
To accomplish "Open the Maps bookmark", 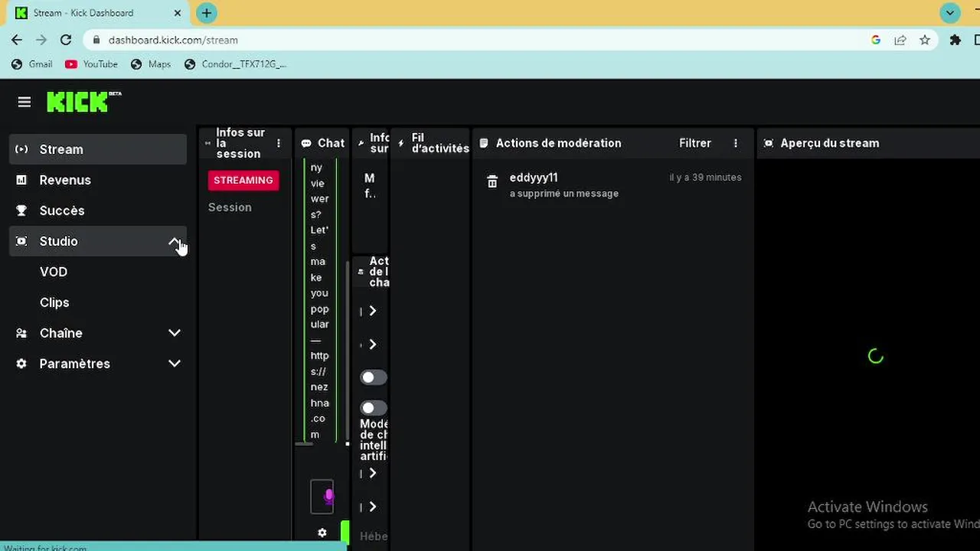I will click(x=151, y=64).
